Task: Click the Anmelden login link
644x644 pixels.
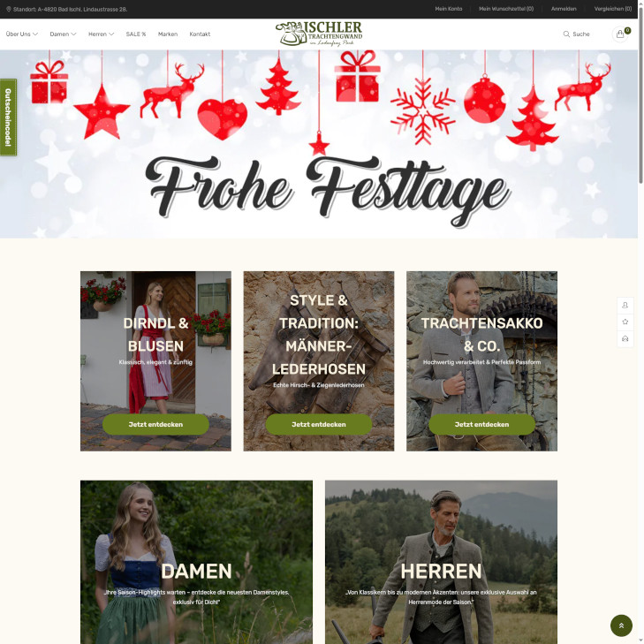Action: pos(564,9)
